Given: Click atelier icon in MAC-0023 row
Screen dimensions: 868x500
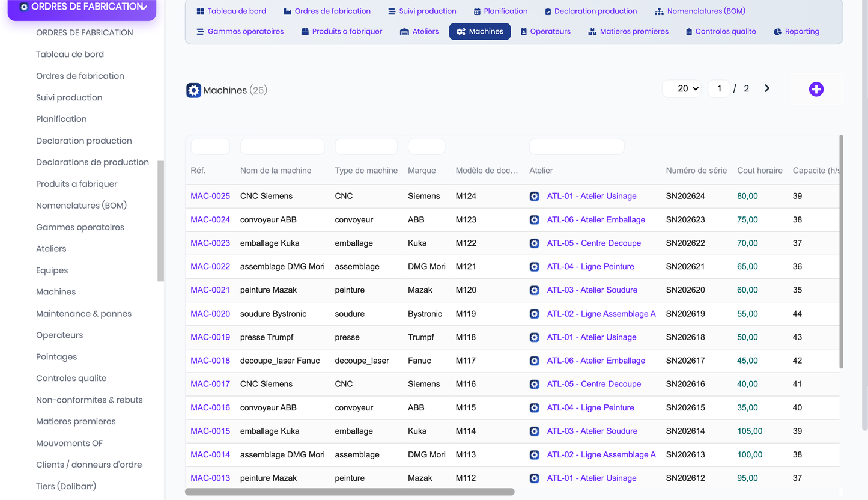Looking at the screenshot, I should tap(534, 243).
